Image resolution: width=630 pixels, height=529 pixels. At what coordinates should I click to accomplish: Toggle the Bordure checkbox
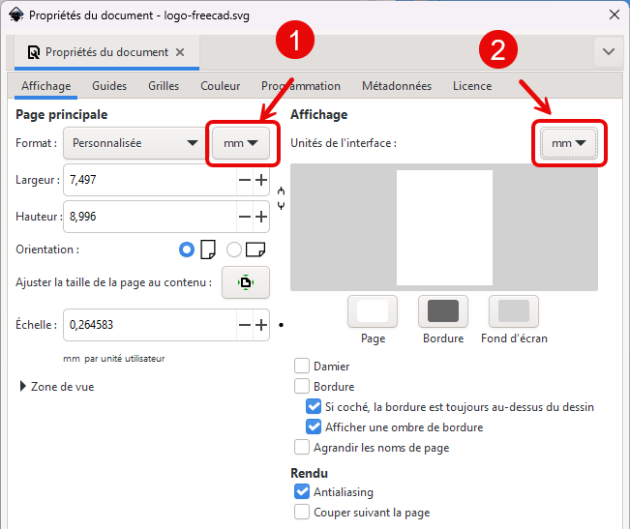[x=302, y=386]
